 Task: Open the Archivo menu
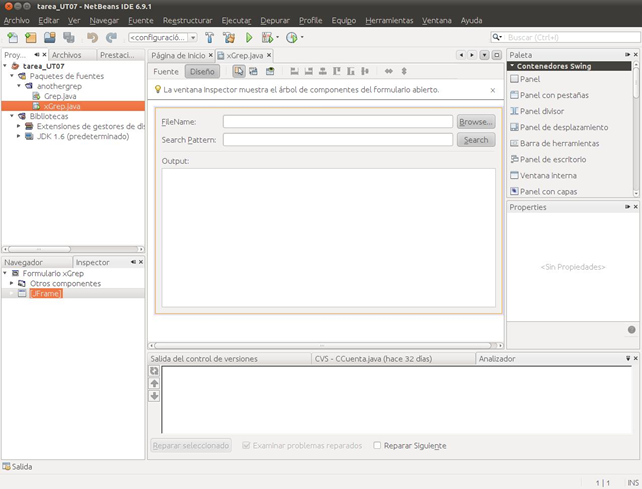pyautogui.click(x=17, y=20)
